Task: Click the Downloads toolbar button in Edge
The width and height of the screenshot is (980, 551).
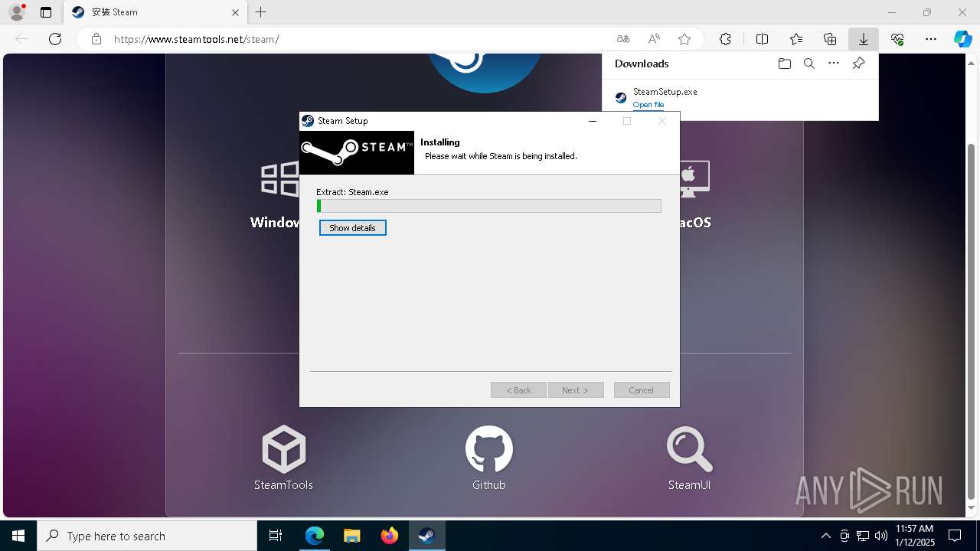Action: point(864,39)
